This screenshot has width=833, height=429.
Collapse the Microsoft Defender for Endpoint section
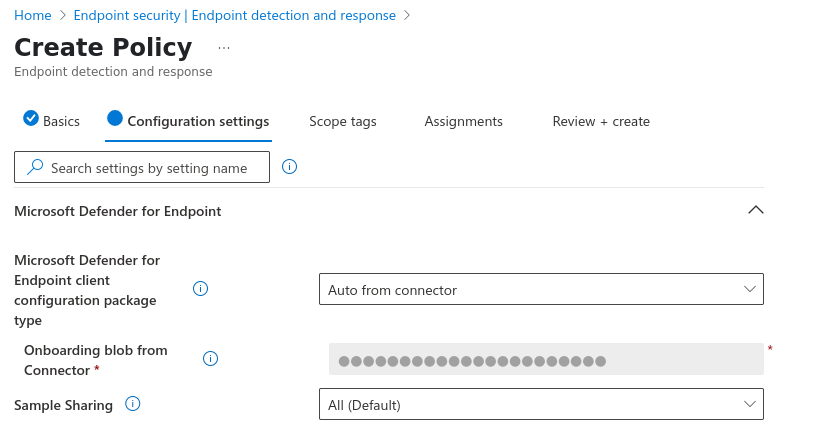coord(756,210)
